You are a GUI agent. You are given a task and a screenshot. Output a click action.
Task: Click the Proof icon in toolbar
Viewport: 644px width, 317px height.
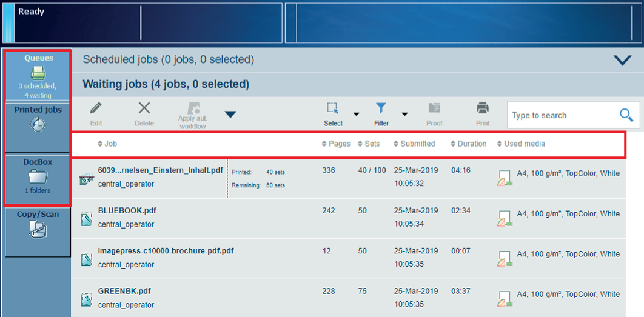(x=434, y=109)
